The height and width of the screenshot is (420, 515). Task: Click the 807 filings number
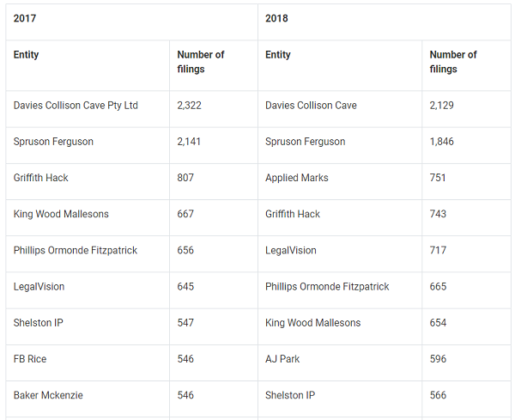[185, 178]
